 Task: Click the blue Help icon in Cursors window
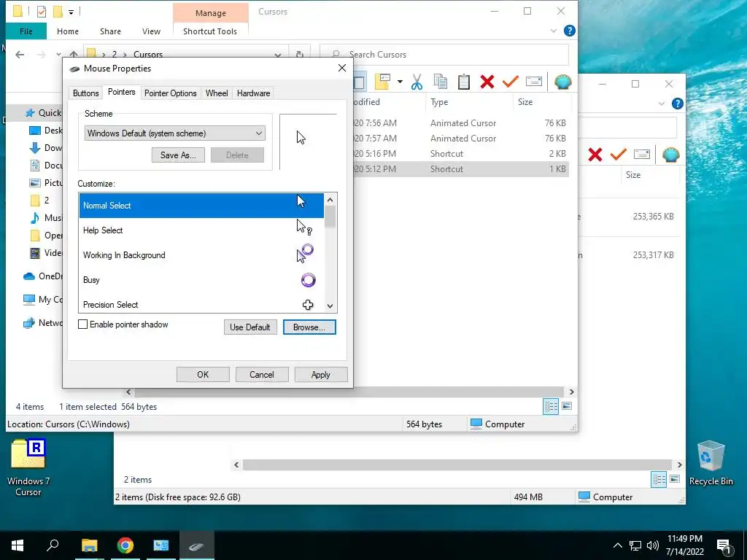569,31
